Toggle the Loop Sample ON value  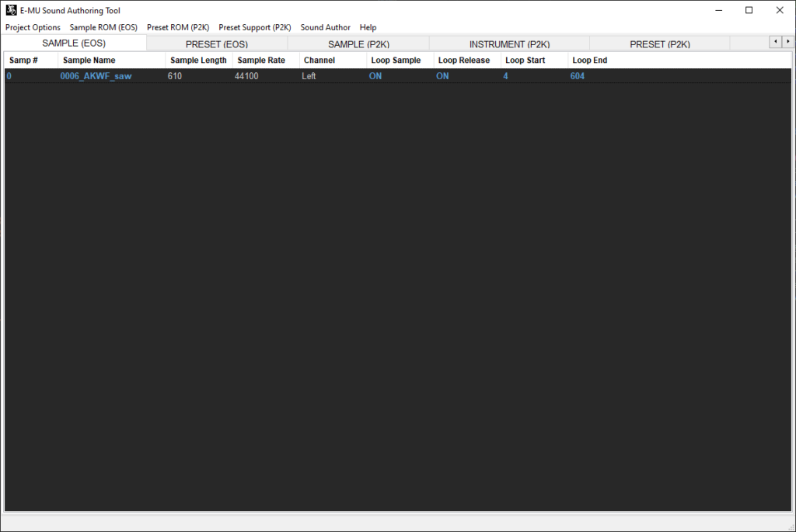click(375, 76)
